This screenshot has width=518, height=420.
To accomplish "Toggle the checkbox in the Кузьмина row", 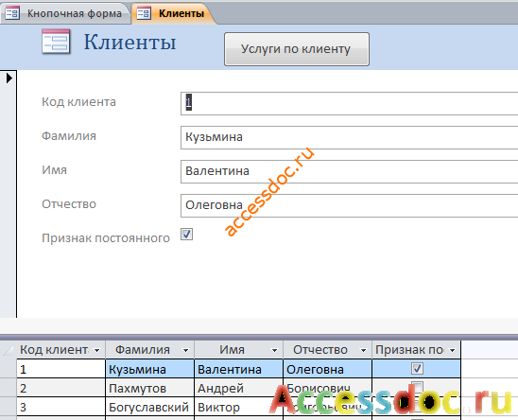I will (417, 368).
